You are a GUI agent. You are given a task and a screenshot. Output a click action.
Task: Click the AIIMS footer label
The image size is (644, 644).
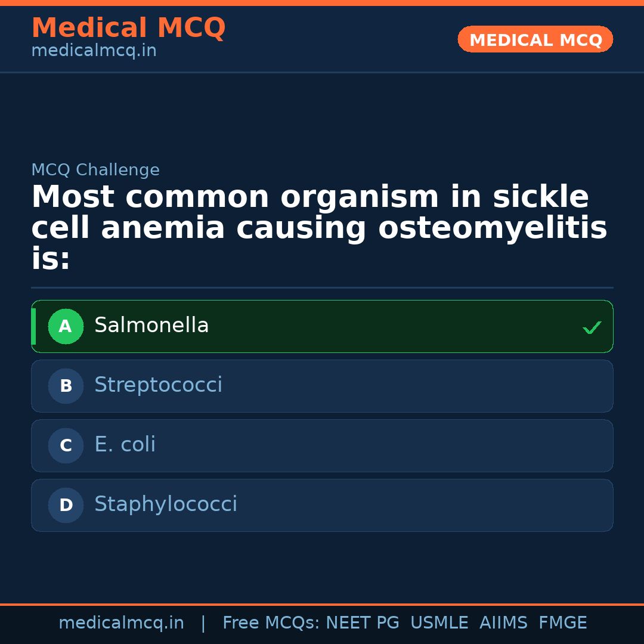[503, 623]
